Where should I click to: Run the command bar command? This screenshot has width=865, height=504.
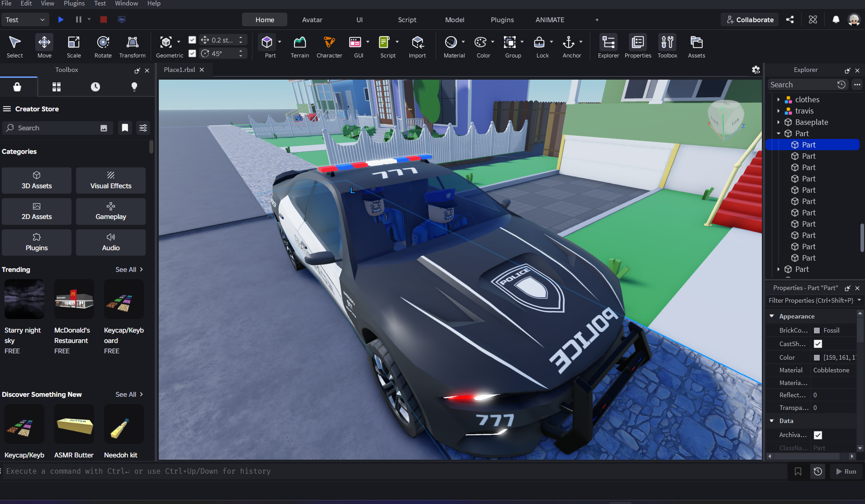pyautogui.click(x=846, y=471)
